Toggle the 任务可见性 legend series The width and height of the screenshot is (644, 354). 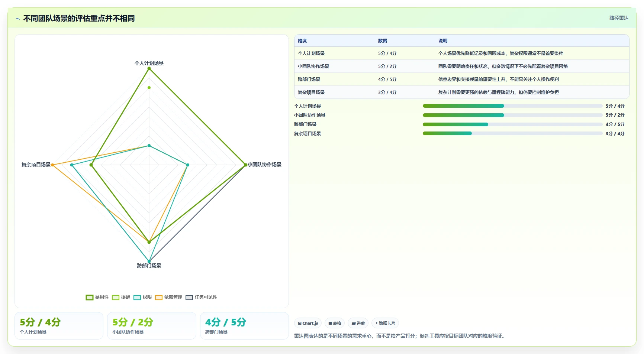(x=201, y=297)
